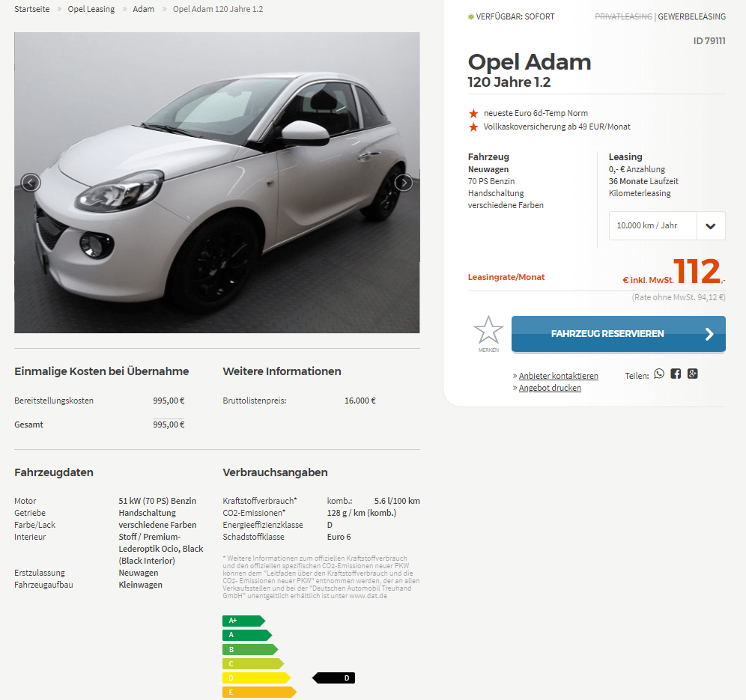Switch to Gewerbeleasing tab
This screenshot has height=700, width=746.
click(x=692, y=16)
